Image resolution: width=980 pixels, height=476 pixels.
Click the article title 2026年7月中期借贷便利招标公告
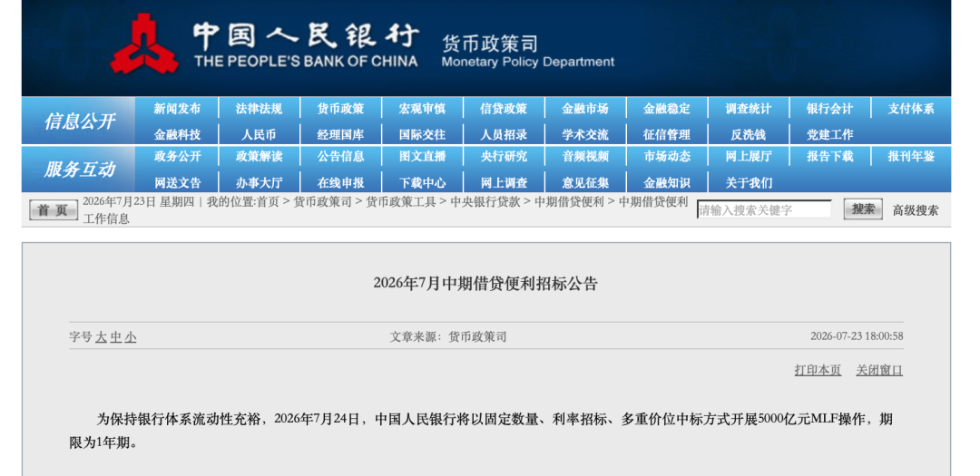485,284
